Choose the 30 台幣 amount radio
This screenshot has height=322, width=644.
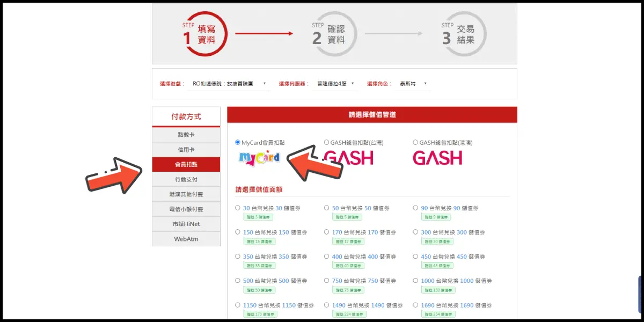click(x=238, y=208)
